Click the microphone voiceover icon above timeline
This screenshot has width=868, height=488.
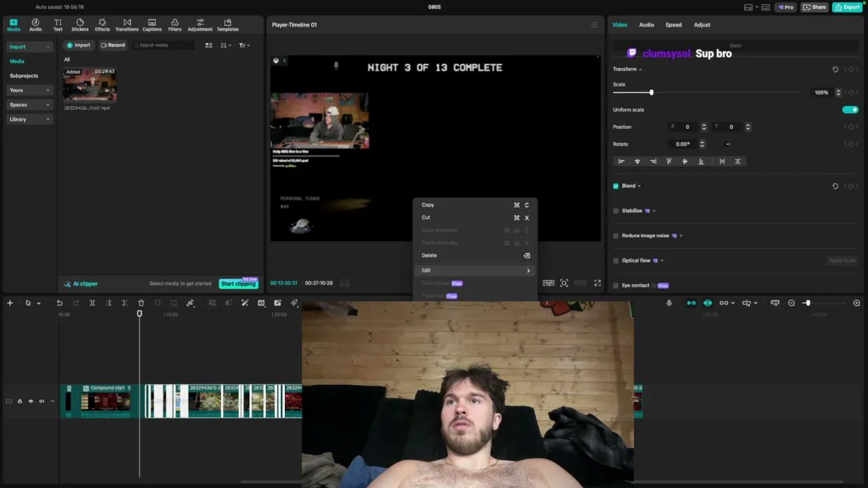pos(669,303)
